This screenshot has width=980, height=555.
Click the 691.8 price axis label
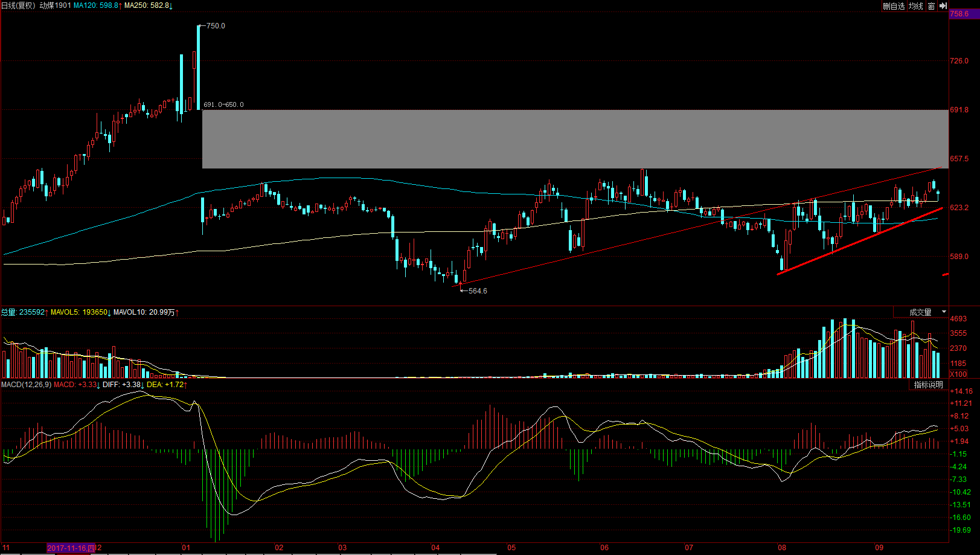pos(959,110)
